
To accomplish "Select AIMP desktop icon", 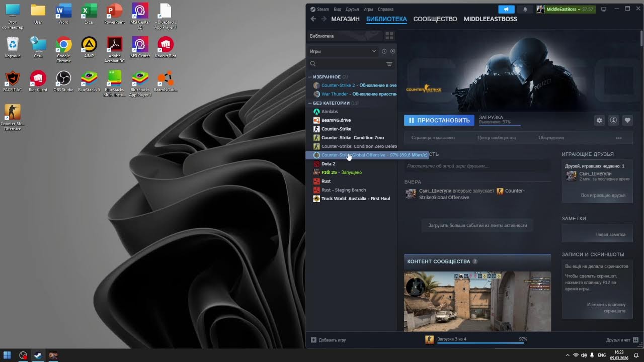I will pos(89,47).
